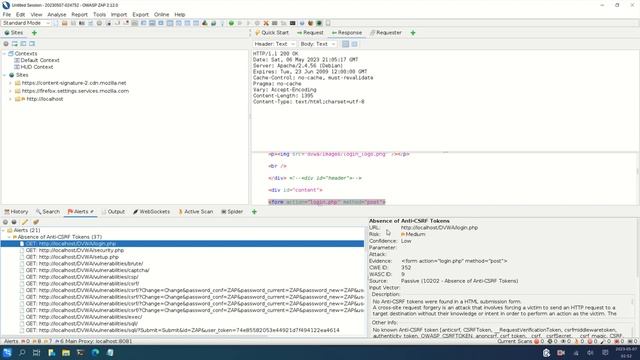Click the split display view icon beside Body dropdown

tap(354, 44)
